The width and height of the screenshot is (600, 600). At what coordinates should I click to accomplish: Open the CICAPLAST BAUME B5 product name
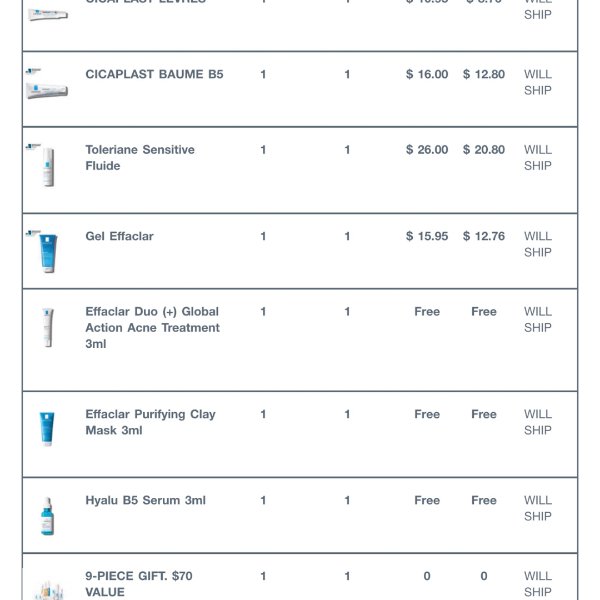pos(154,75)
